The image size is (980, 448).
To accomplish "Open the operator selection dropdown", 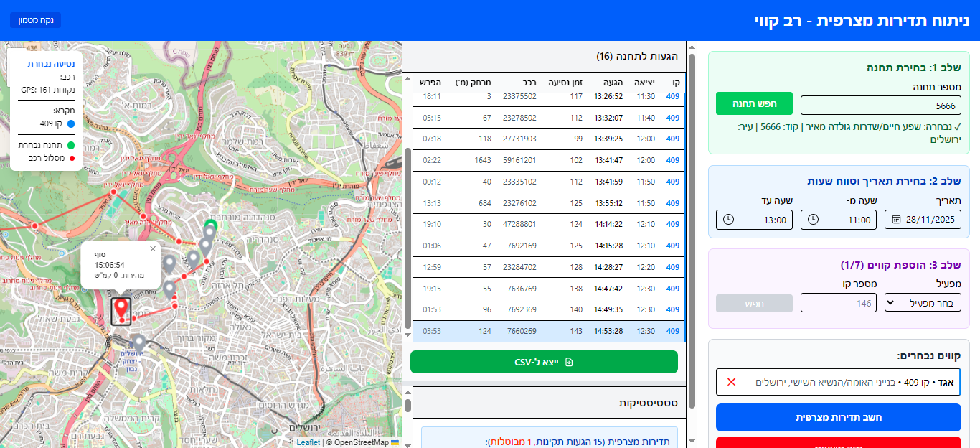I will tap(923, 303).
